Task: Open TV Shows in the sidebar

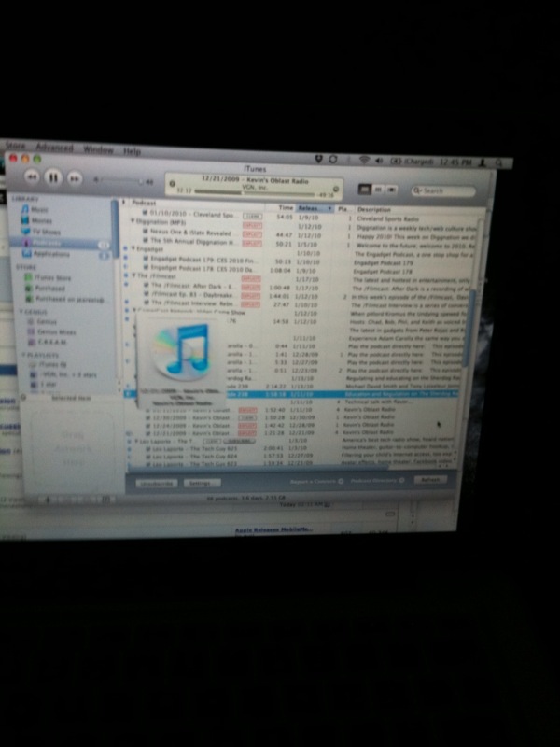Action: [41, 232]
